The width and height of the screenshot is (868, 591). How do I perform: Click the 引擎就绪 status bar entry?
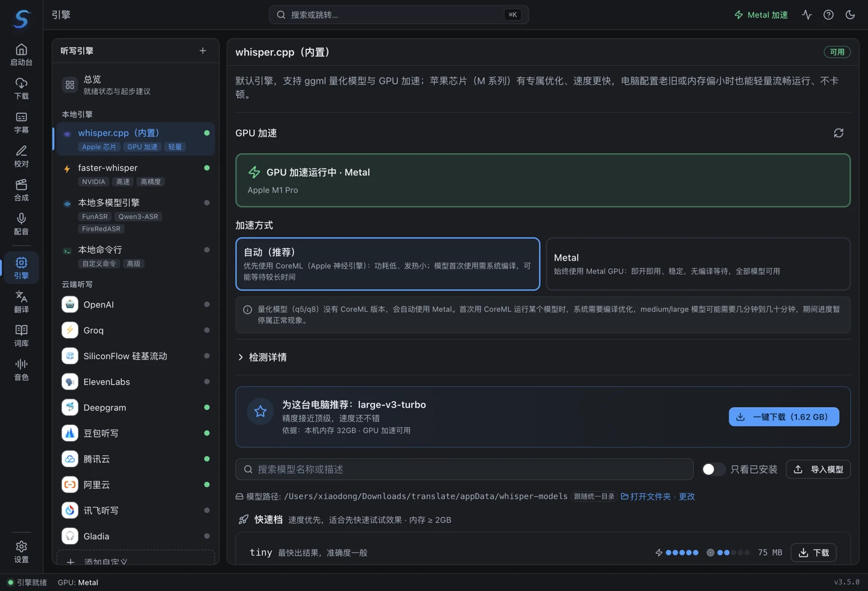coord(27,583)
